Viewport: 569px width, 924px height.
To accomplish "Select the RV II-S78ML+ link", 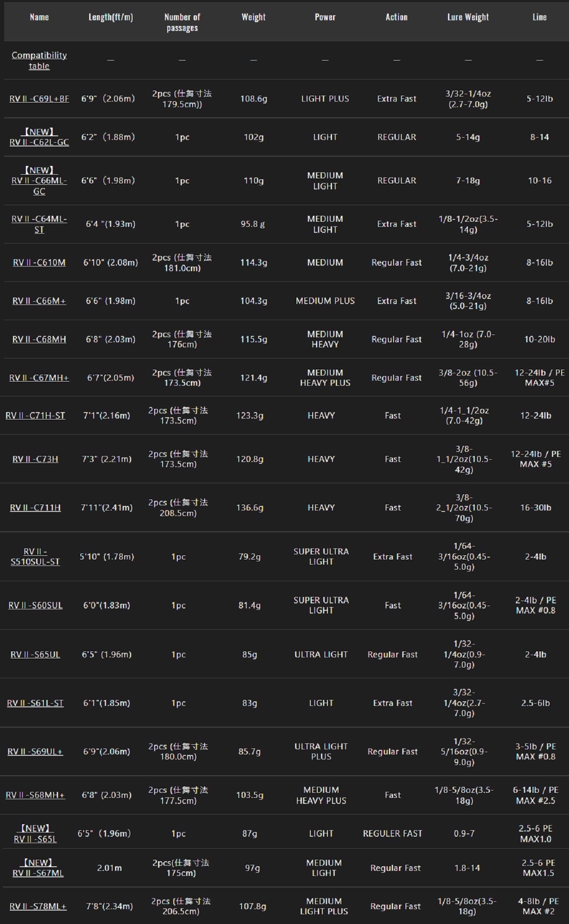I will coord(38,906).
